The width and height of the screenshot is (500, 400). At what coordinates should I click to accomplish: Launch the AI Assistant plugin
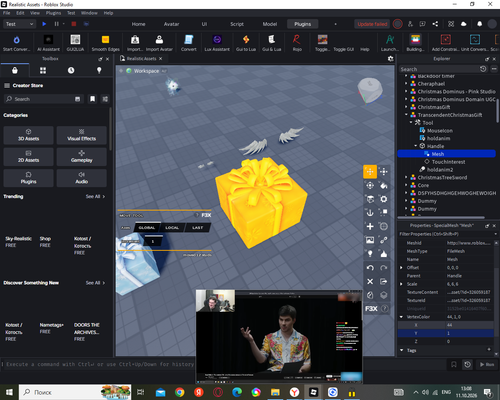(x=48, y=43)
